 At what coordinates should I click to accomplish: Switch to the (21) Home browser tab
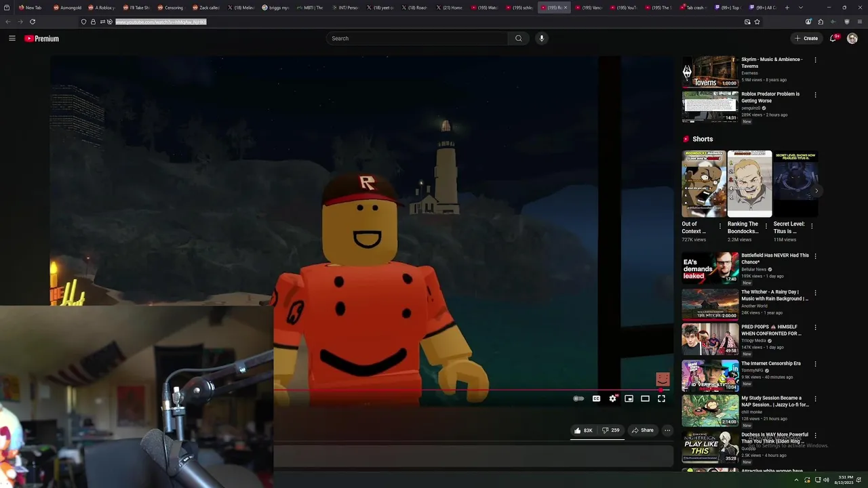click(x=450, y=7)
